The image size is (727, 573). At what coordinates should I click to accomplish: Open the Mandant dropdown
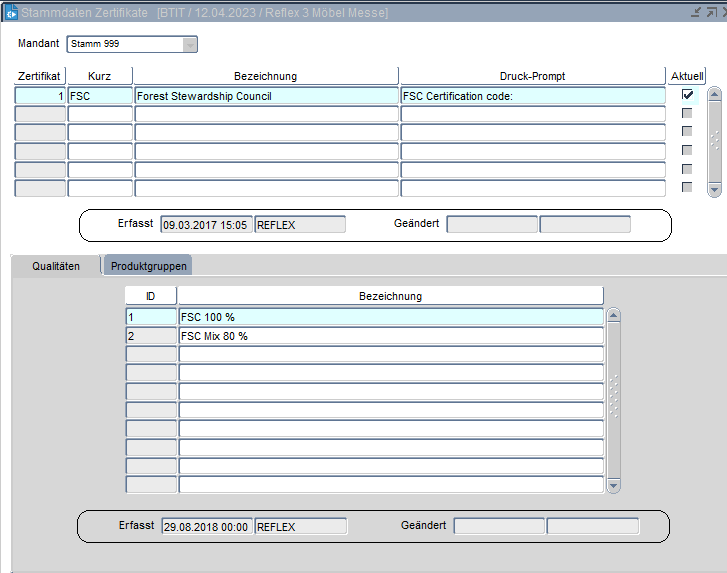pos(190,44)
